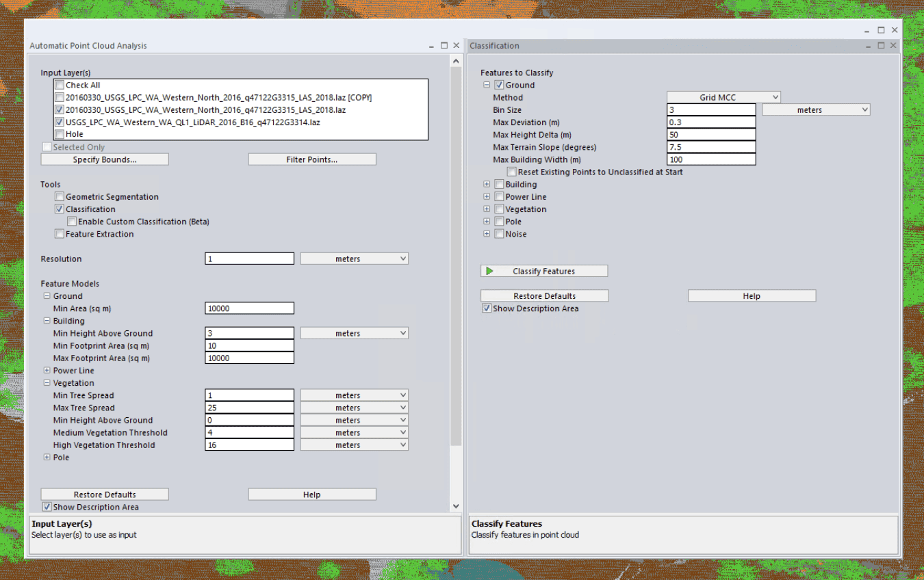Open the Method Grid MCC dropdown

723,97
